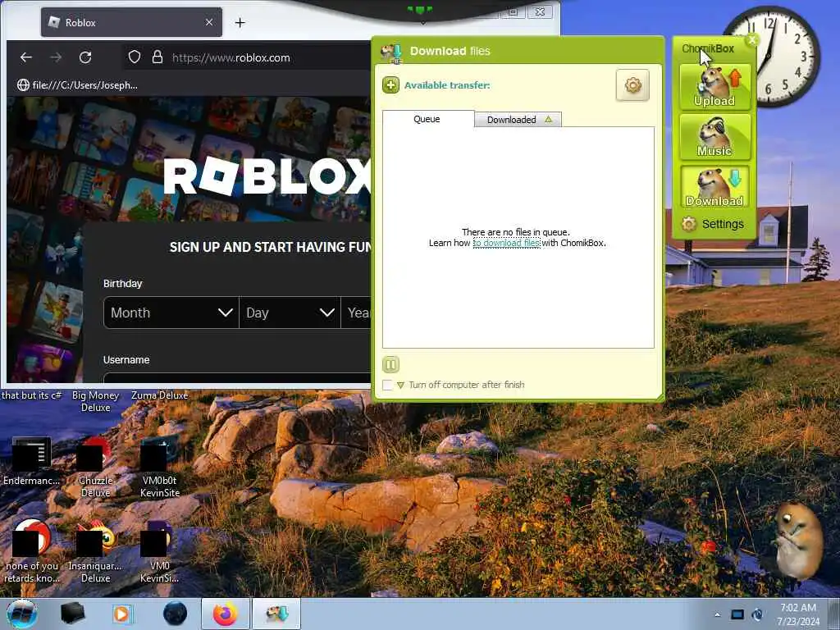The height and width of the screenshot is (630, 840).
Task: Open the ChomikBox Music section
Action: pos(714,137)
